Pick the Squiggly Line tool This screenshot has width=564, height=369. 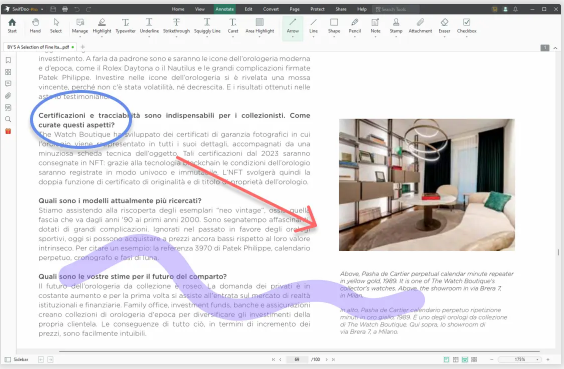pos(207,26)
